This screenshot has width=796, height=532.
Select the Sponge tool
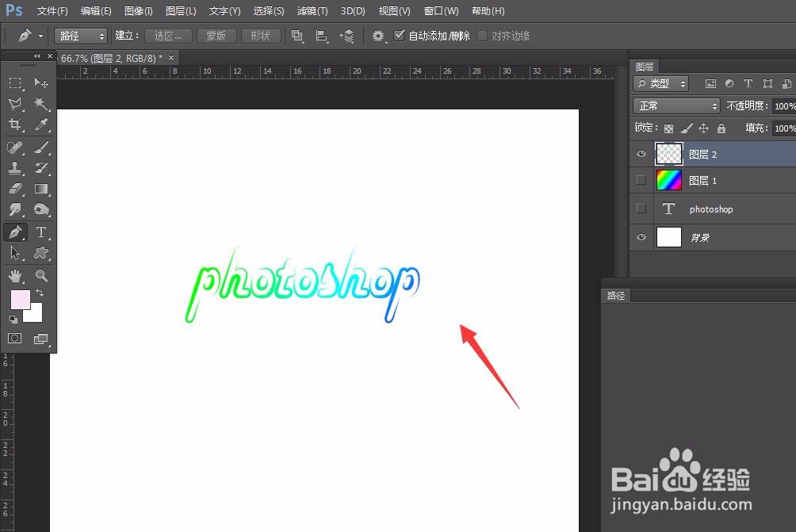coord(41,209)
